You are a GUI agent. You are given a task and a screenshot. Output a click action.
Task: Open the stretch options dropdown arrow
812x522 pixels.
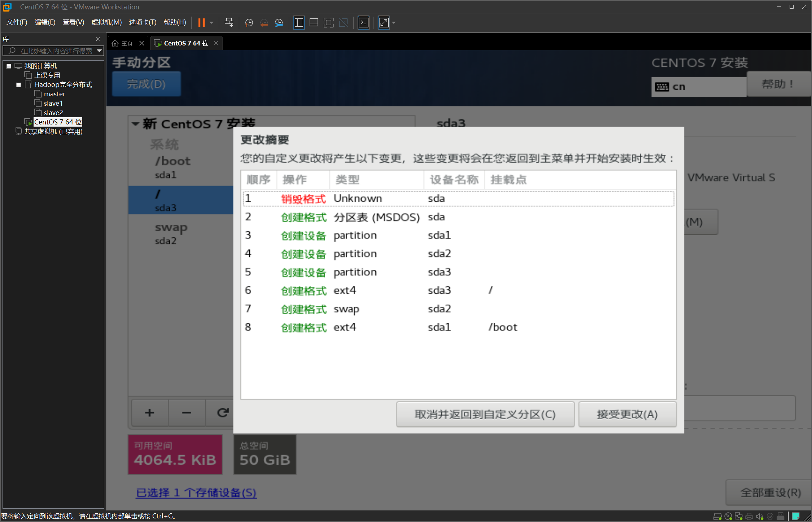[394, 23]
